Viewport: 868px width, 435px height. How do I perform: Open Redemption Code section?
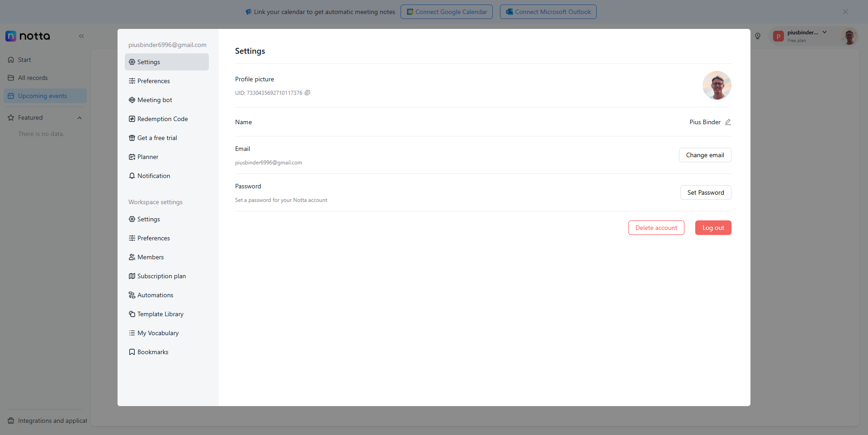(162, 119)
